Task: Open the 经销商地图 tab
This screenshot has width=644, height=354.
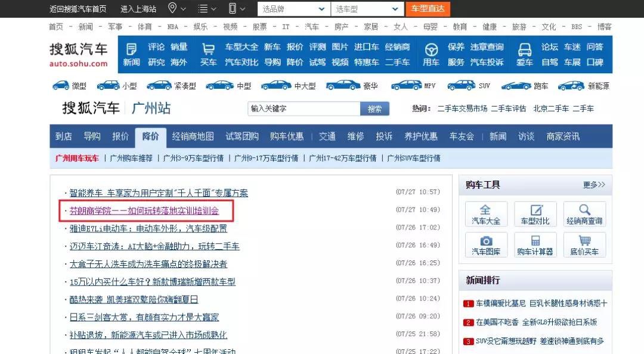Action: [x=193, y=136]
